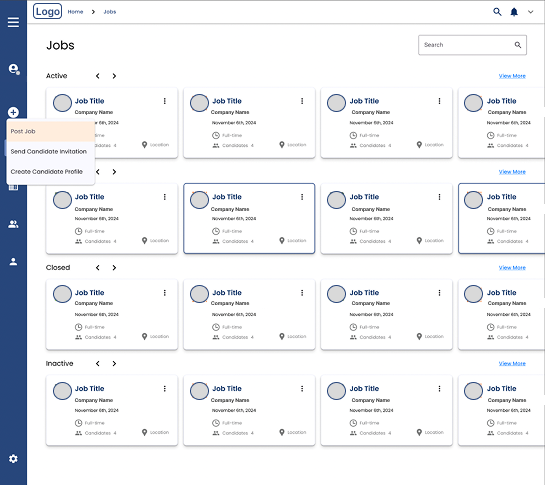Click View More for Active section
546x485 pixels.
coord(512,76)
